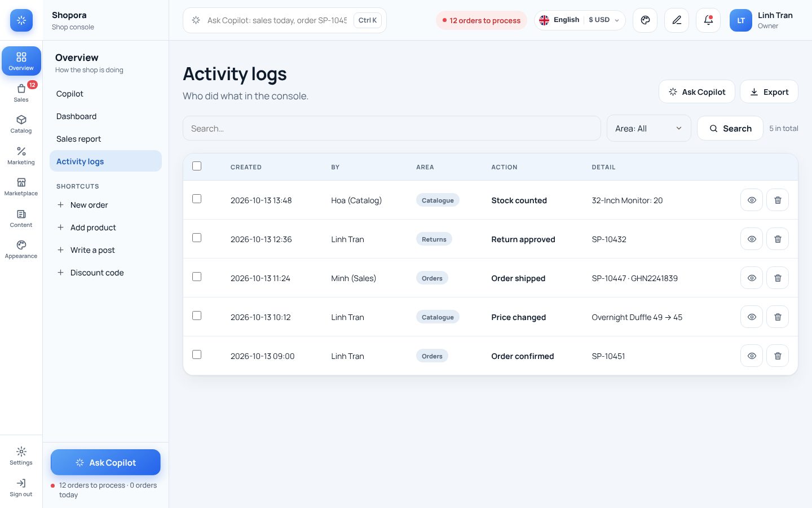Use the Discount code shortcut
This screenshot has height=508, width=812.
coord(105,273)
